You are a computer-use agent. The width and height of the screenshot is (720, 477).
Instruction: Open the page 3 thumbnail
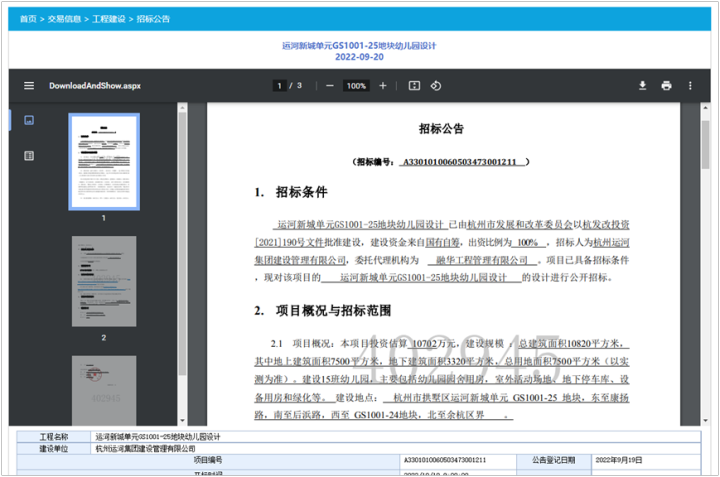coord(104,390)
